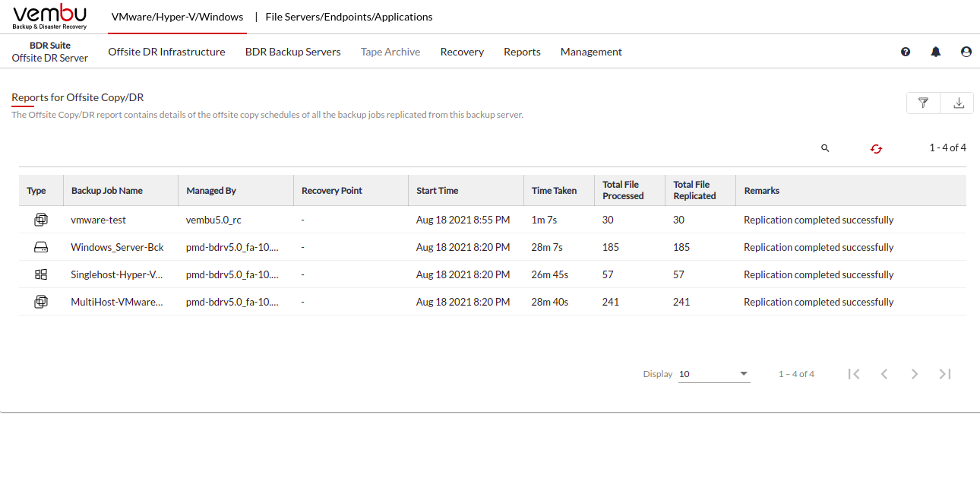The height and width of the screenshot is (504, 980).
Task: Click the 28m 7s time taken value
Action: click(547, 247)
